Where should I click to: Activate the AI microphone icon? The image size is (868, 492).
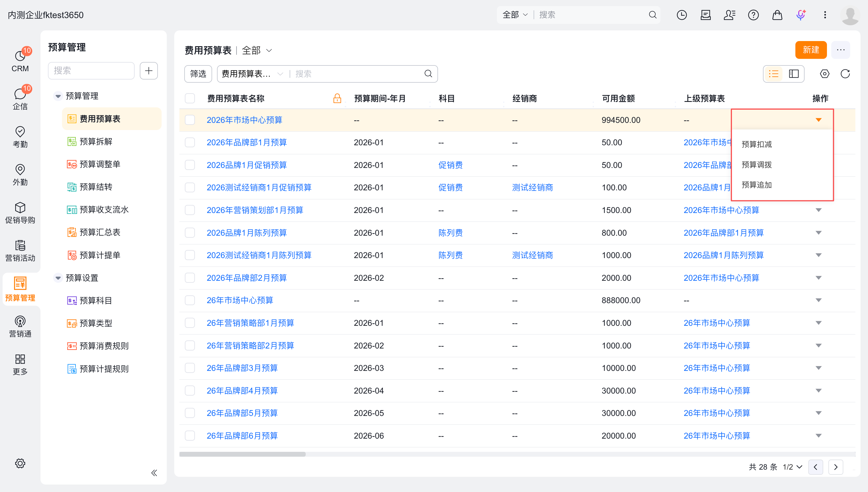coord(801,15)
